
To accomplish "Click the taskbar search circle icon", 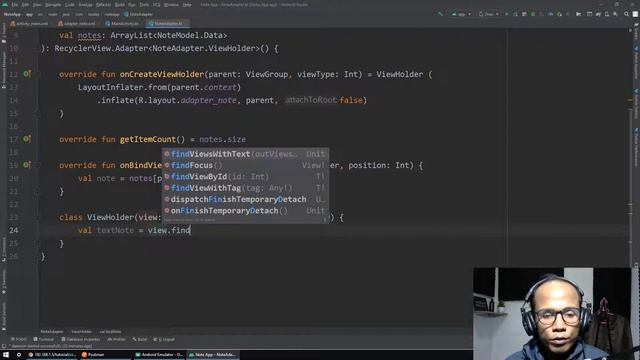I will [x=19, y=355].
